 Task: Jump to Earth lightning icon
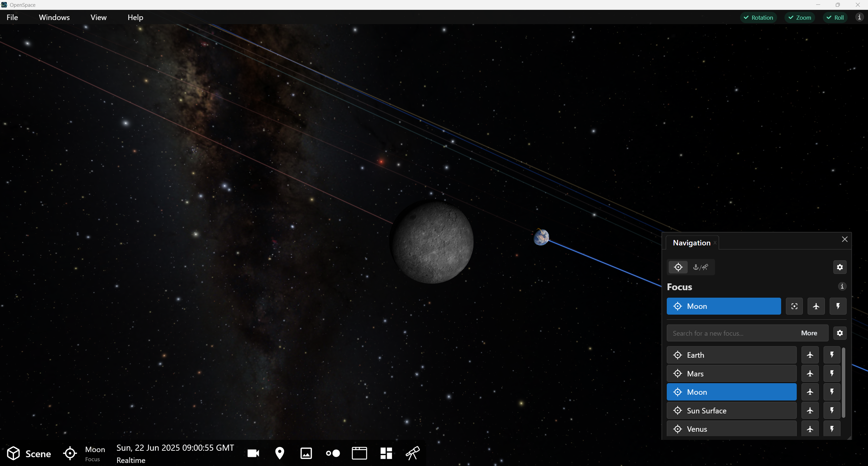tap(832, 355)
